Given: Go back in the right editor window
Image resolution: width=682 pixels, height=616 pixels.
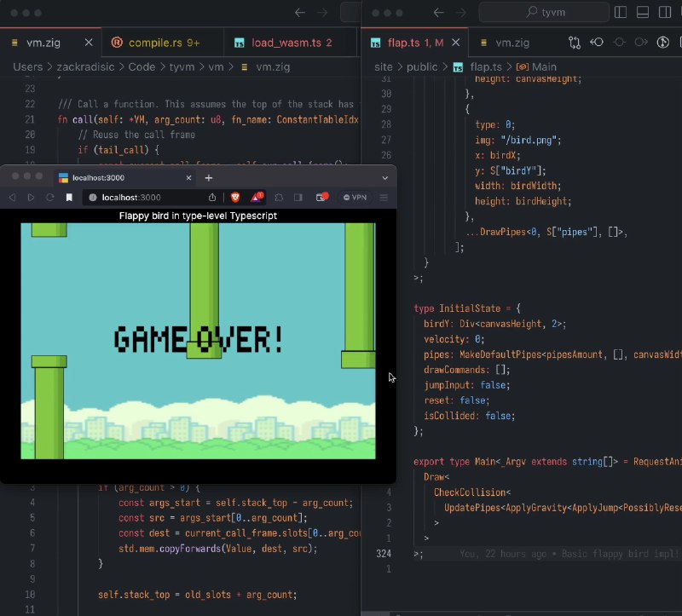Looking at the screenshot, I should [x=438, y=13].
